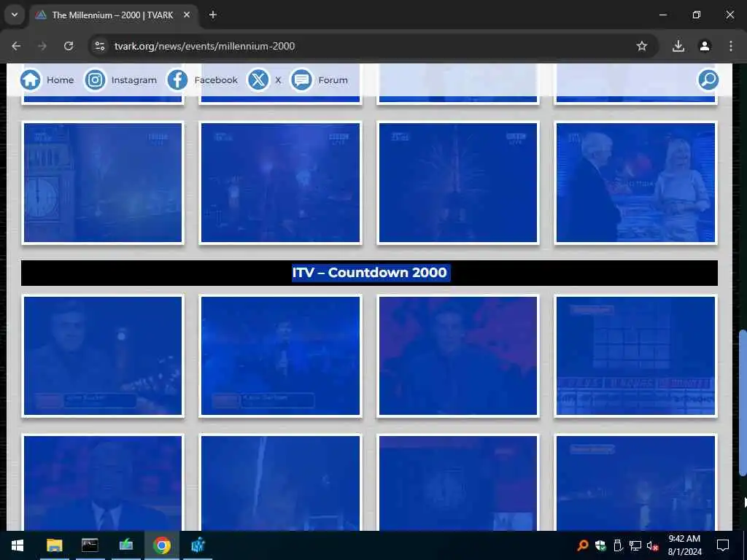Open the Chrome three-dot menu
Viewport: 747px width, 560px height.
pyautogui.click(x=731, y=46)
